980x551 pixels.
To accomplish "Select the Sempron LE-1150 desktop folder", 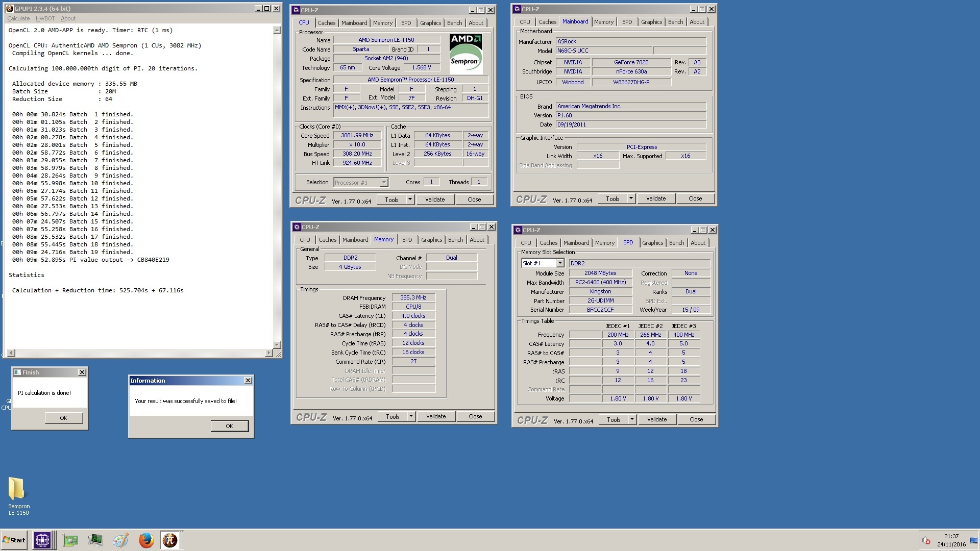I will pyautogui.click(x=18, y=496).
